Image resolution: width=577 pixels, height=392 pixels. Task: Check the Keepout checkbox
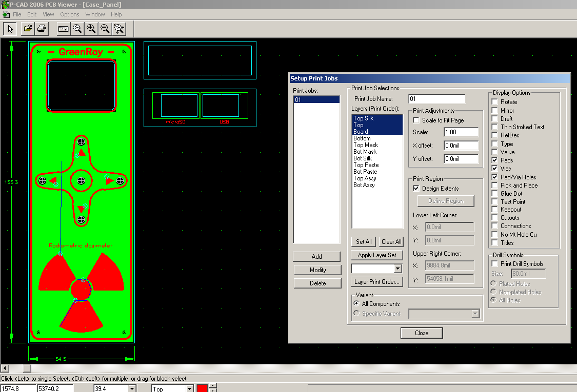495,209
